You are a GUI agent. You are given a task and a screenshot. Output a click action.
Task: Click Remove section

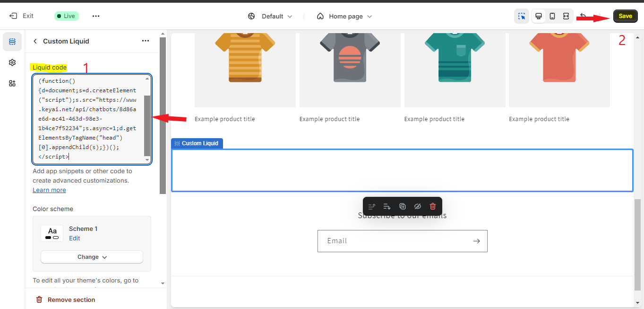(x=66, y=300)
